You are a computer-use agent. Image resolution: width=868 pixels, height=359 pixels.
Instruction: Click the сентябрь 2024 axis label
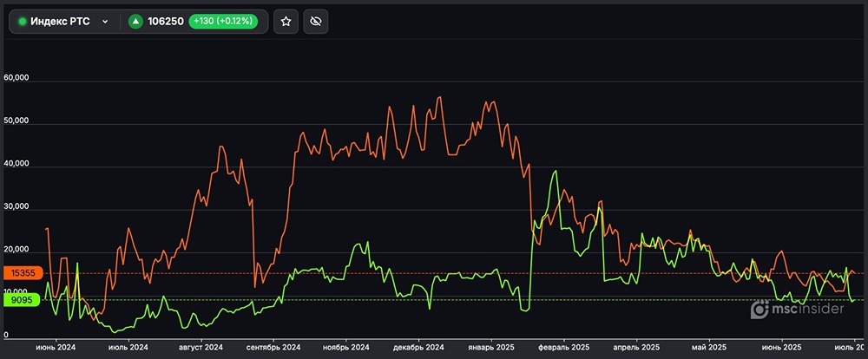tap(273, 347)
